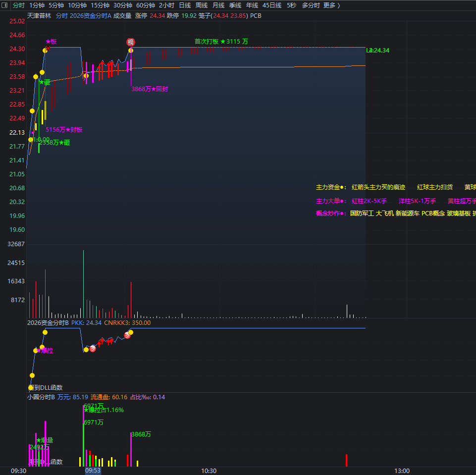Screen dimensions: 476x475
Task: Click the 首次打板 ★3115 万 annotation
Action: [221, 41]
